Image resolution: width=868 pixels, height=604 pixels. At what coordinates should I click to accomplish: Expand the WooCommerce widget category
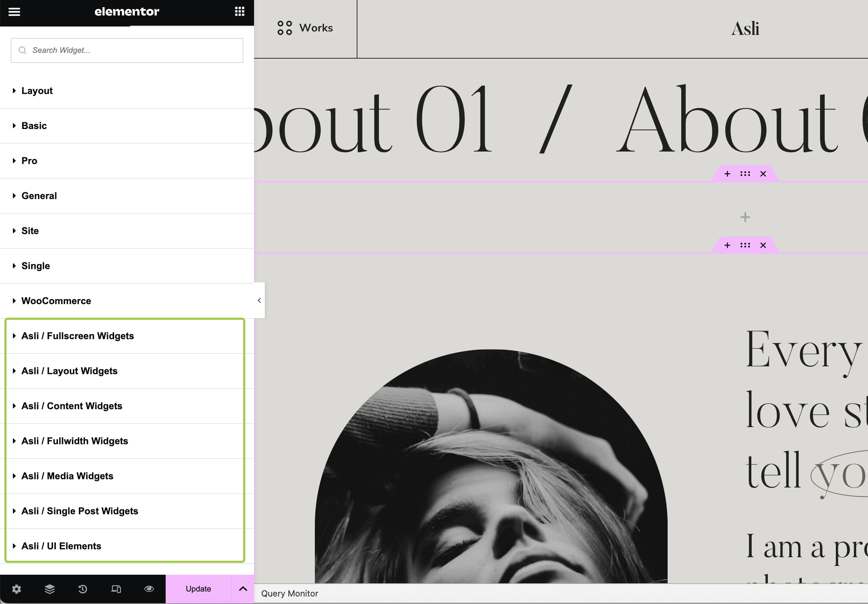[x=56, y=301]
